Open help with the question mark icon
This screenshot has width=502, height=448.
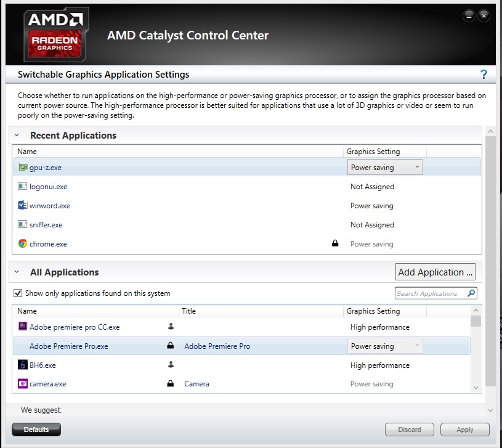[x=484, y=75]
